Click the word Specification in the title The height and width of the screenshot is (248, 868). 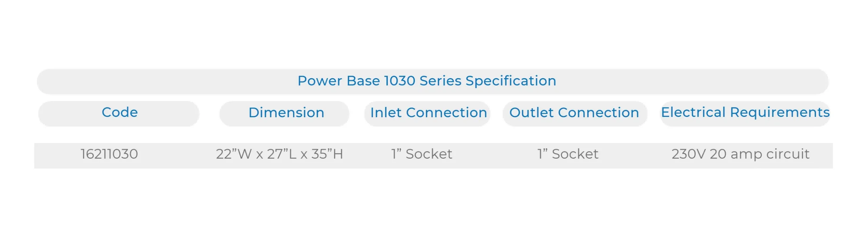511,81
